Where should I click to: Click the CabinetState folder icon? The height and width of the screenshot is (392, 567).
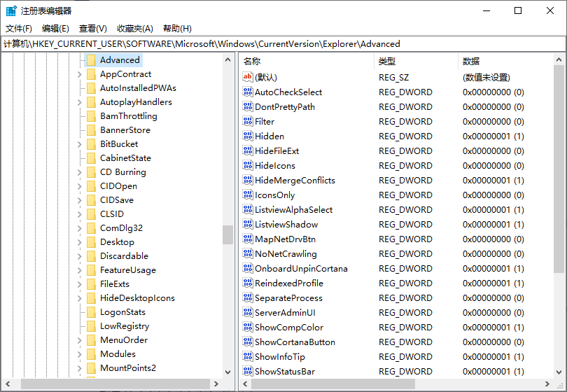coord(90,157)
